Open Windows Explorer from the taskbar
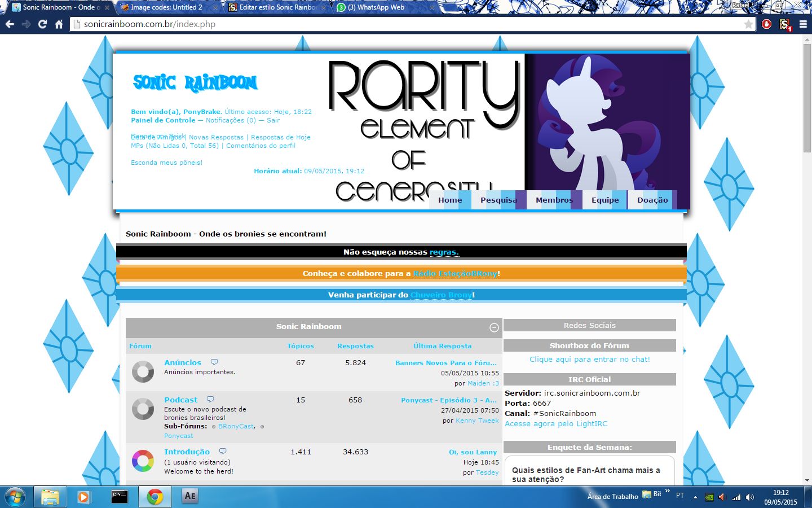 click(50, 497)
